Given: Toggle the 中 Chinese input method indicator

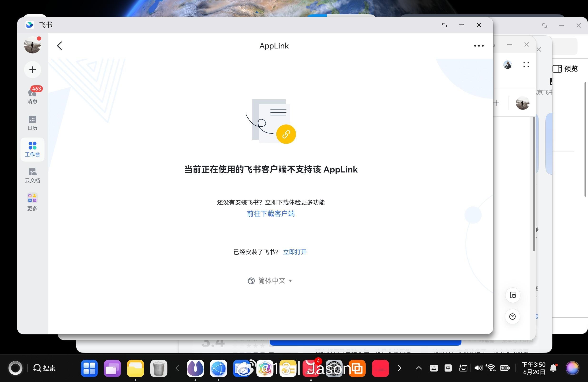Looking at the screenshot, I should click(448, 368).
